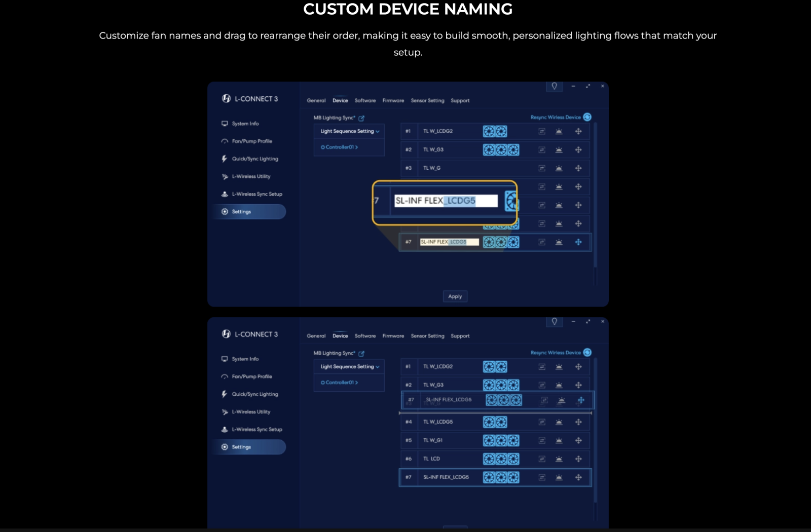Viewport: 811px width, 532px height.
Task: Click row #7 name input field, upper window
Action: click(449, 242)
